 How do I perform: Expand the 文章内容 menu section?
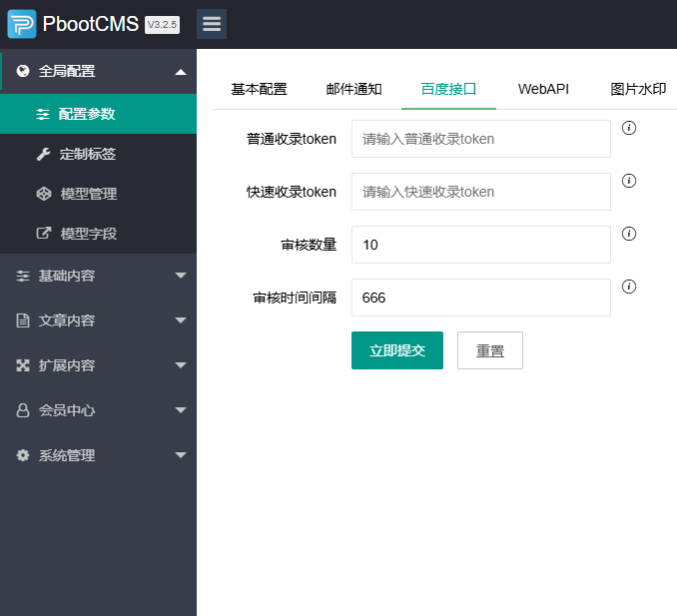(98, 320)
